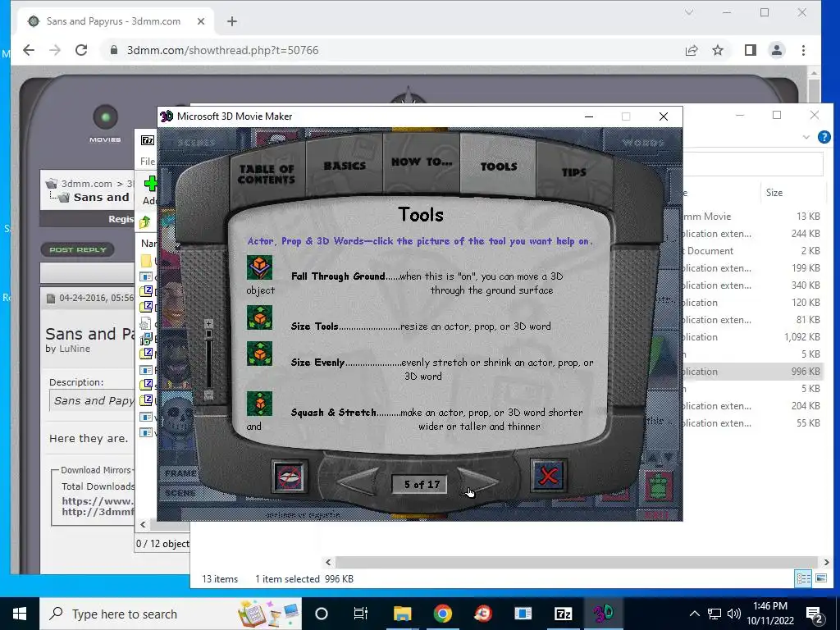
Task: Click the Explorer search box
Action: click(753, 163)
